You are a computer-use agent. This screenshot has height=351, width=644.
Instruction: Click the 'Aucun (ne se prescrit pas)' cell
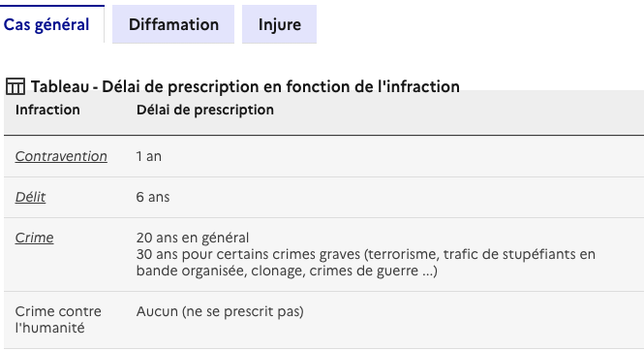point(220,311)
